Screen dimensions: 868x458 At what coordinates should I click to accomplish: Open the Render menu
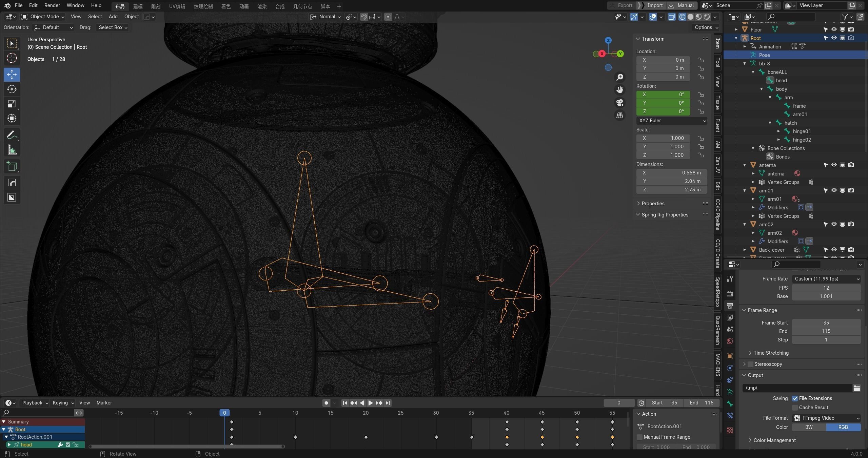(x=52, y=5)
